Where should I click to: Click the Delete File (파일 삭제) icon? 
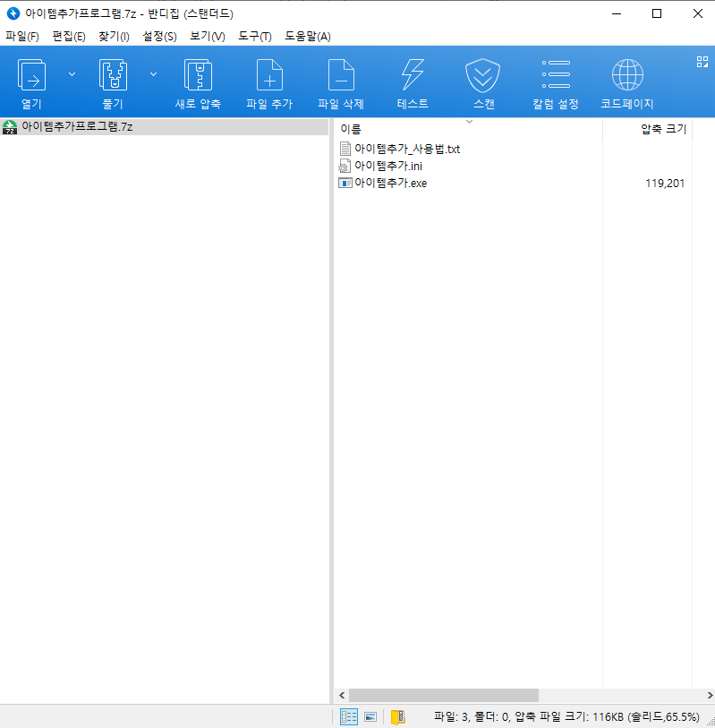pos(341,74)
